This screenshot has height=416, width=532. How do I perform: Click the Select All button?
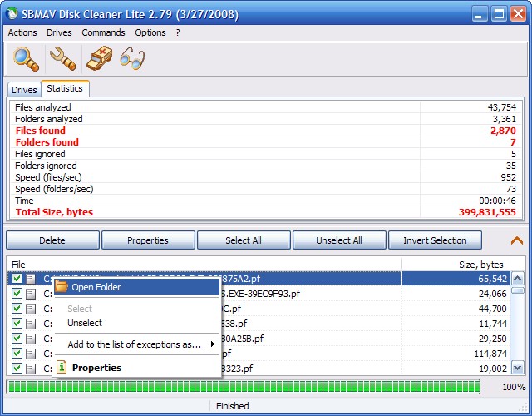(244, 240)
